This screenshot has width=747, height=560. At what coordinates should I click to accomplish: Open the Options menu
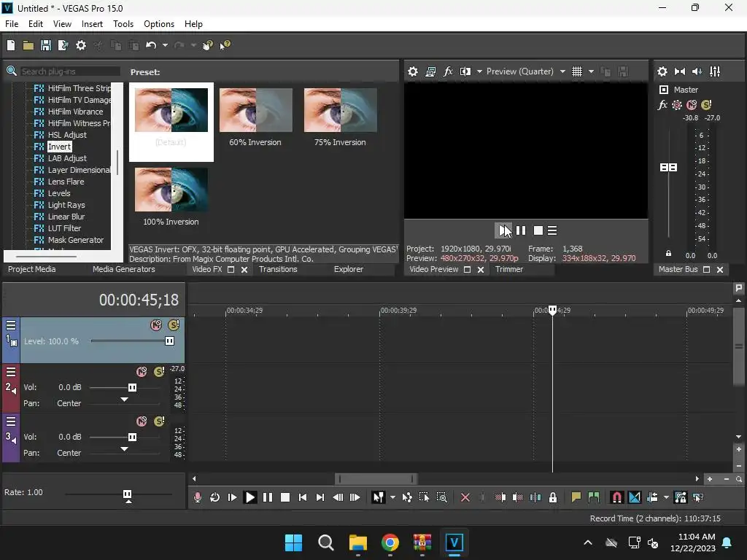[x=158, y=24]
